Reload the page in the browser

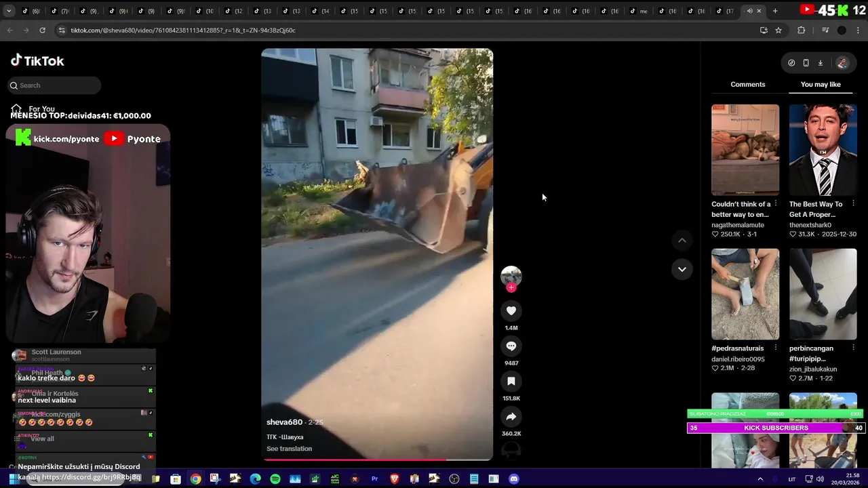click(x=42, y=30)
